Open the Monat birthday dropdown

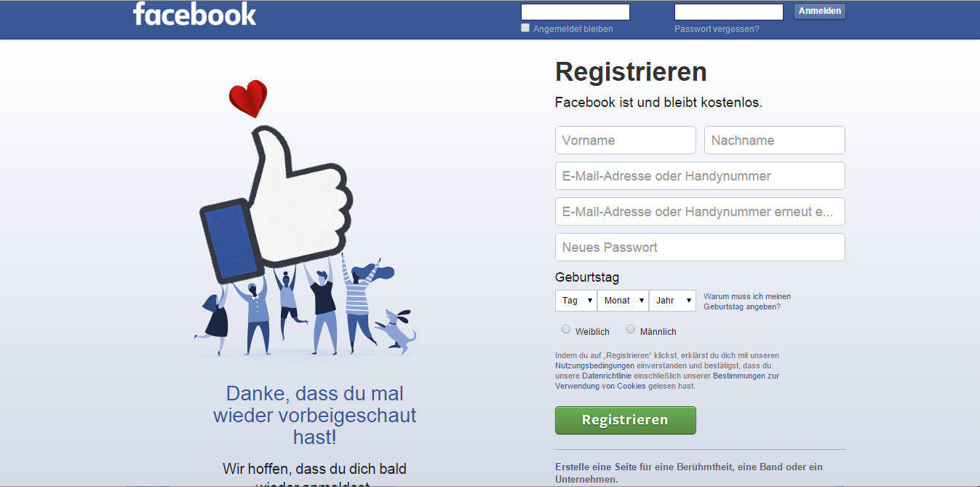[x=624, y=301]
